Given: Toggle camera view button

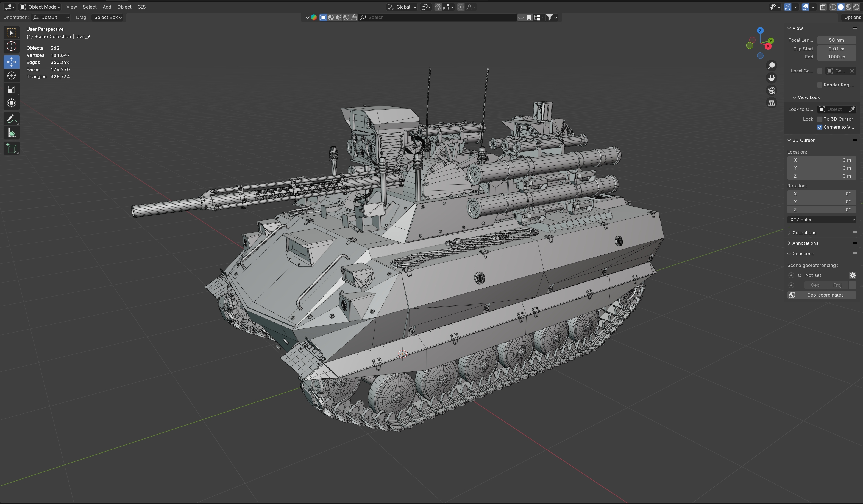Looking at the screenshot, I should (771, 90).
